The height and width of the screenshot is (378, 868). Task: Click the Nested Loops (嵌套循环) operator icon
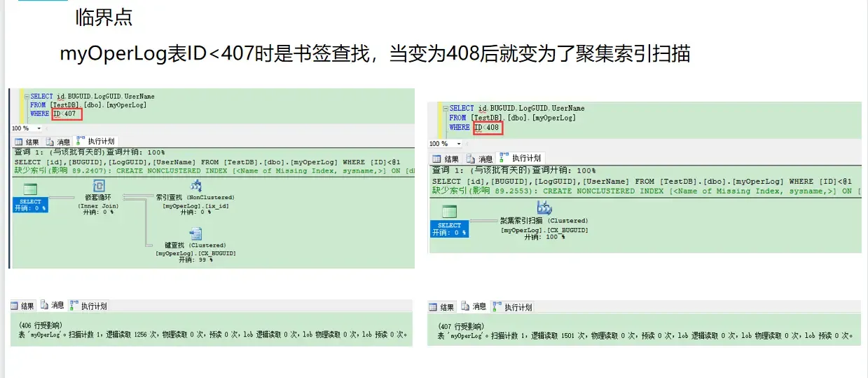[x=99, y=186]
